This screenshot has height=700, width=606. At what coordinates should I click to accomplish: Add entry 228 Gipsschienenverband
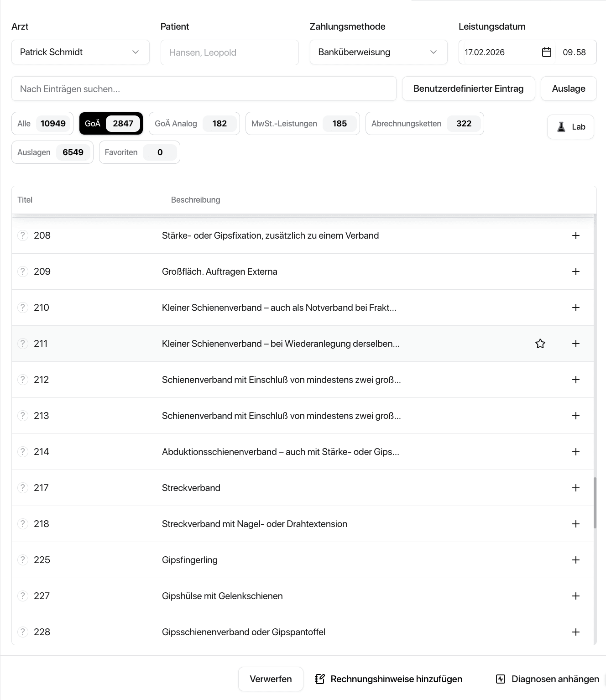tap(576, 632)
